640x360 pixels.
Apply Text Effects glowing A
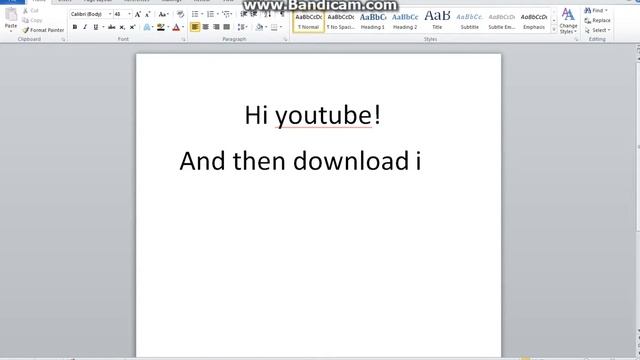pos(147,27)
